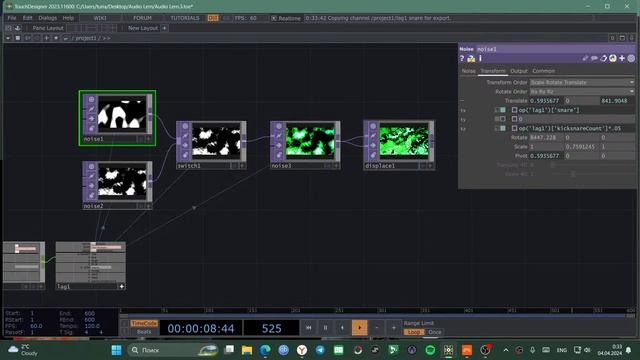
Task: Toggle the tx parameter mode indicator
Action: pyautogui.click(x=503, y=110)
